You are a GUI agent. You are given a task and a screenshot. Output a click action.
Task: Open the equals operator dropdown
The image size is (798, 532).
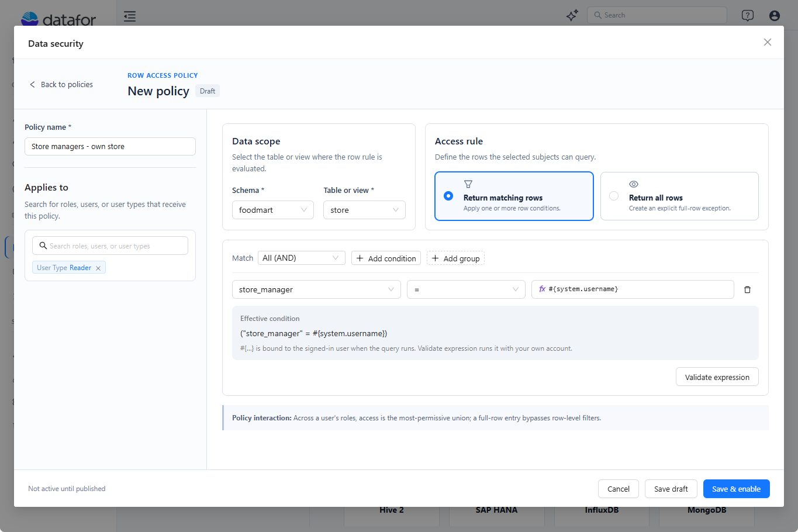pos(466,289)
